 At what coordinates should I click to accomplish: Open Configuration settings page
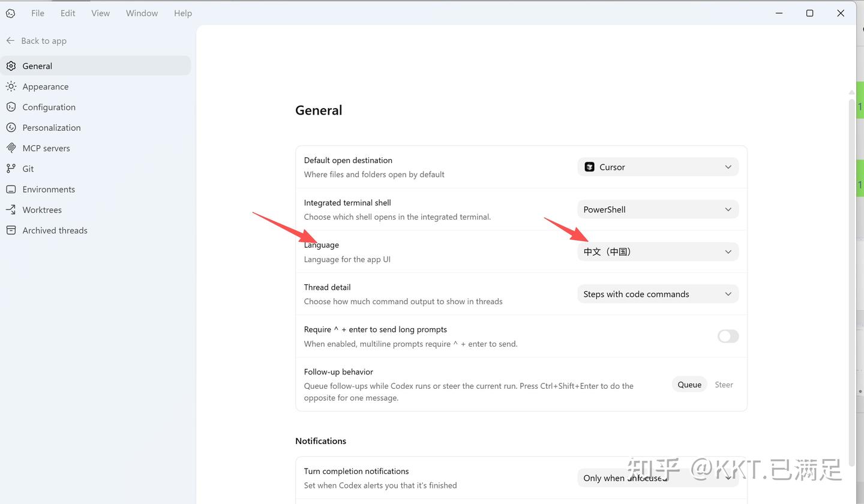click(96, 107)
